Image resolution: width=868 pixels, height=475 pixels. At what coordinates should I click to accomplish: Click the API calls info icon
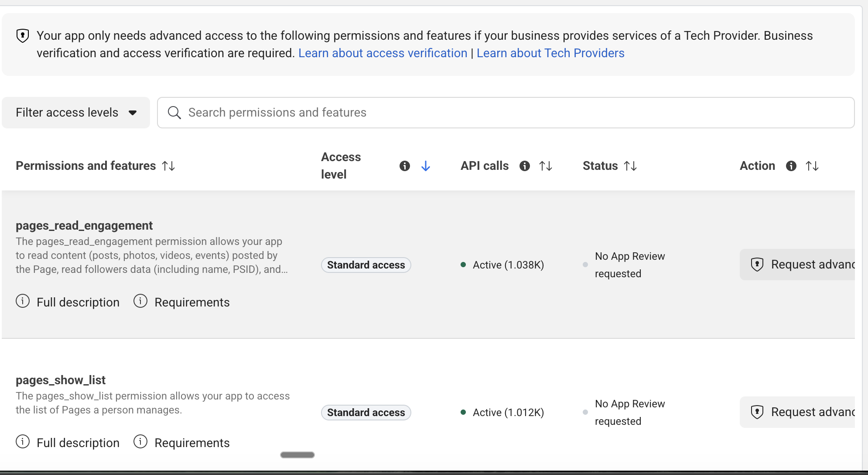(x=525, y=166)
